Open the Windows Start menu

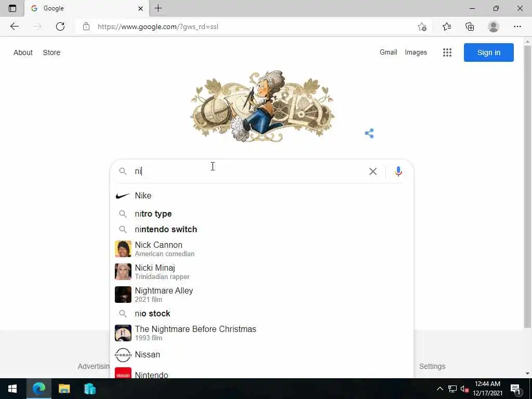click(12, 389)
